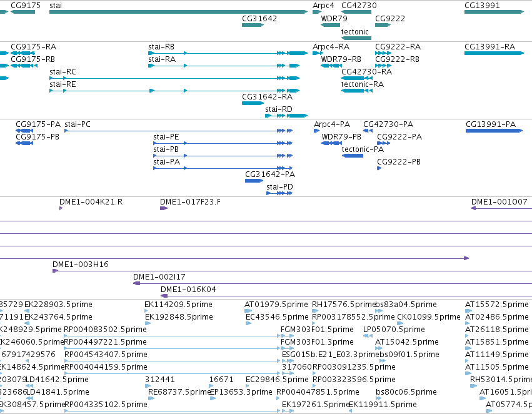Click the CG13991-RA transcript label
This screenshot has height=414, width=532.
pyautogui.click(x=489, y=47)
